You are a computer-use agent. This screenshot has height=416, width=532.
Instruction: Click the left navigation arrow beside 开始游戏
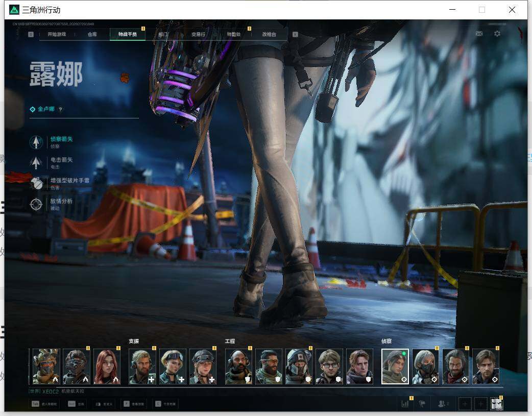(x=31, y=34)
